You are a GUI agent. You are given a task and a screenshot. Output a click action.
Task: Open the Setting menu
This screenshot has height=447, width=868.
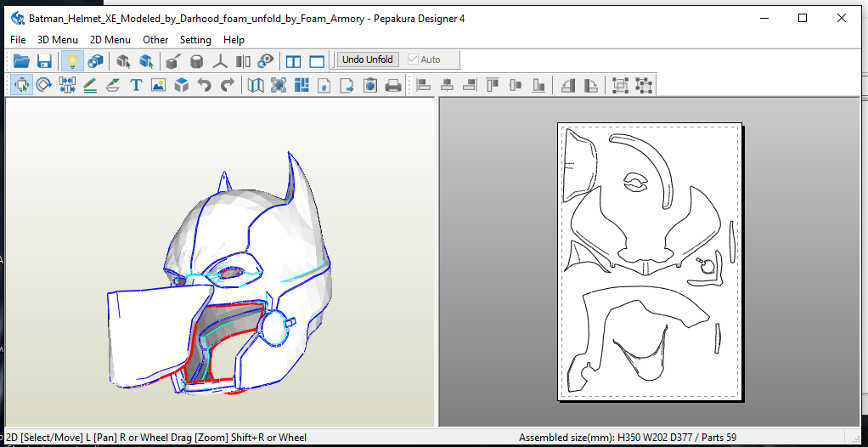pos(195,40)
